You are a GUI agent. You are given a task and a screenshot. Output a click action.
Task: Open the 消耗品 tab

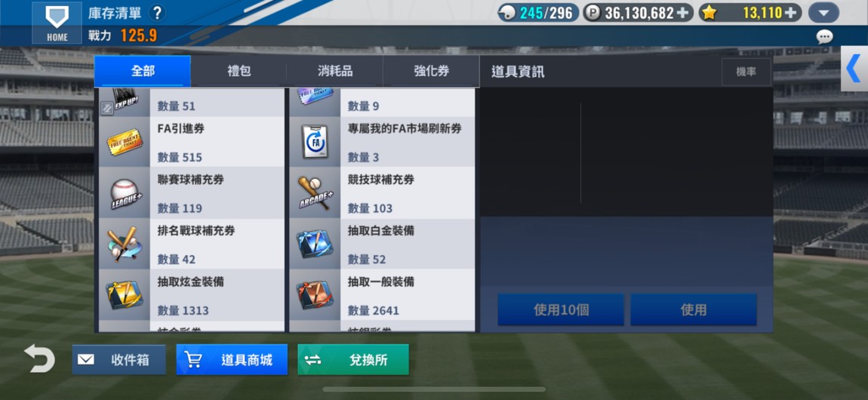pos(335,71)
